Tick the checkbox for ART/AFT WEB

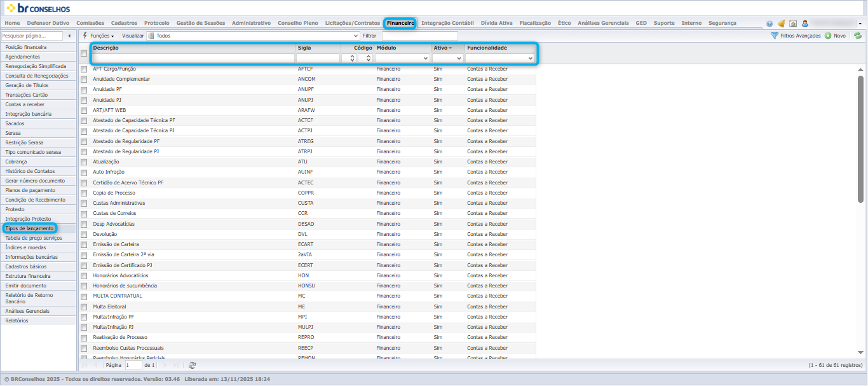(84, 110)
